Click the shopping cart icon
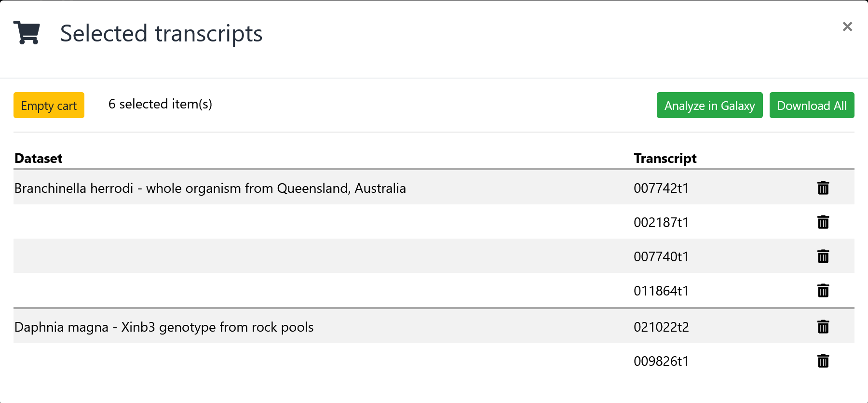 tap(27, 33)
